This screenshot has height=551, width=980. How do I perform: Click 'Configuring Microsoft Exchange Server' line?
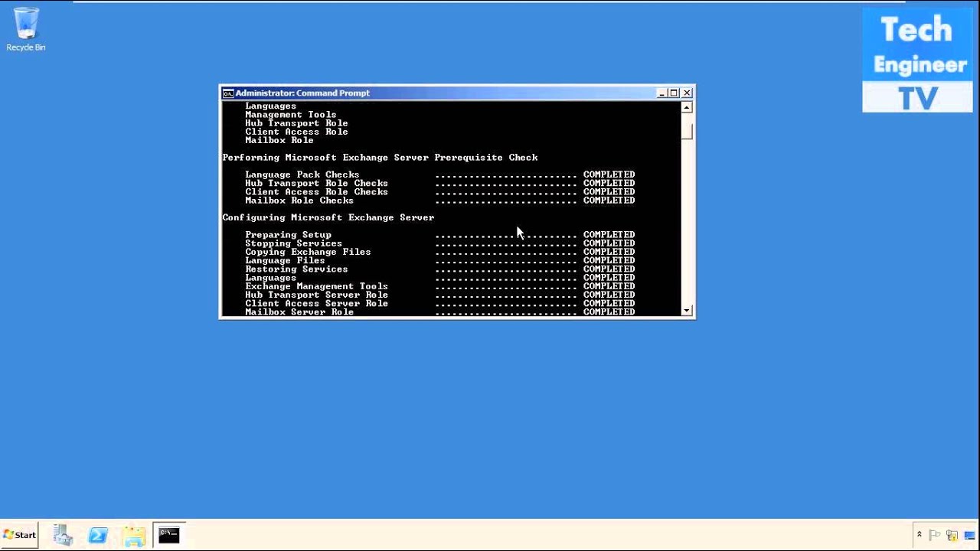pyautogui.click(x=328, y=217)
